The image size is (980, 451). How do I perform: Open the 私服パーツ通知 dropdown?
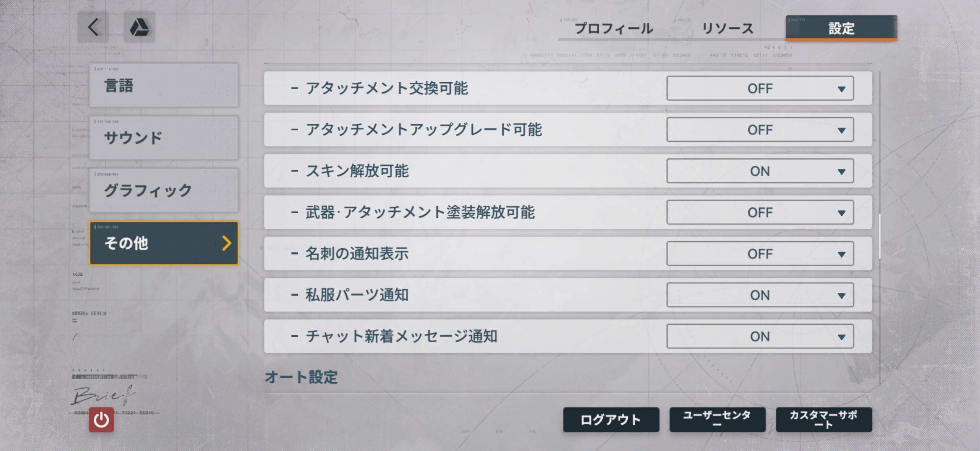[760, 295]
